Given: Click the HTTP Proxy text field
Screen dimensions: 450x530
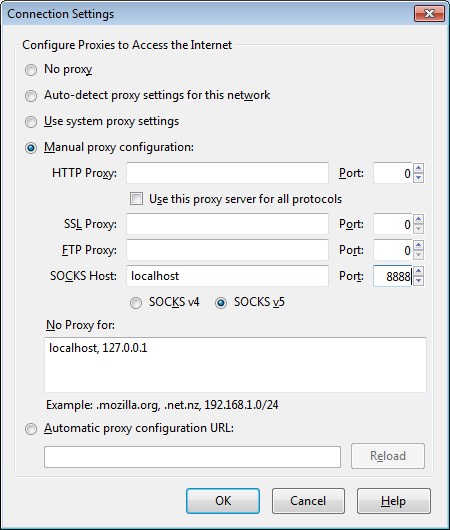Looking at the screenshot, I should click(x=227, y=173).
